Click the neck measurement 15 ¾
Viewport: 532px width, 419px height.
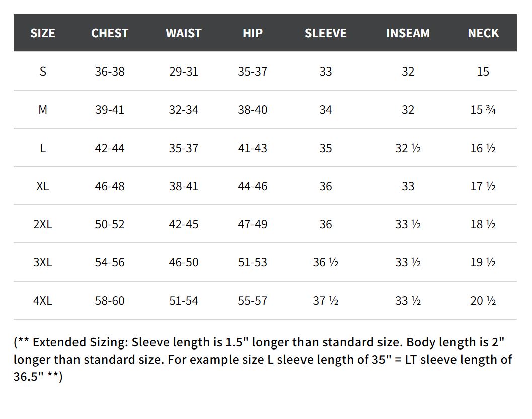click(x=483, y=110)
